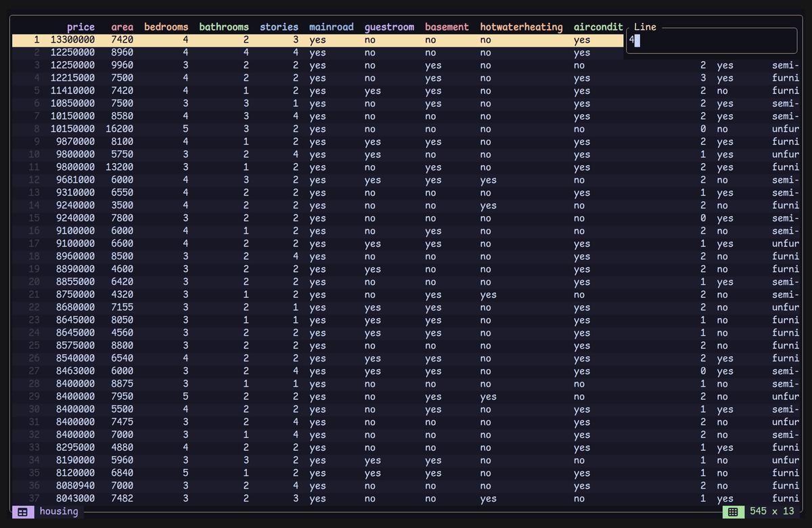
Task: Select the area cell 7482
Action: click(x=122, y=499)
